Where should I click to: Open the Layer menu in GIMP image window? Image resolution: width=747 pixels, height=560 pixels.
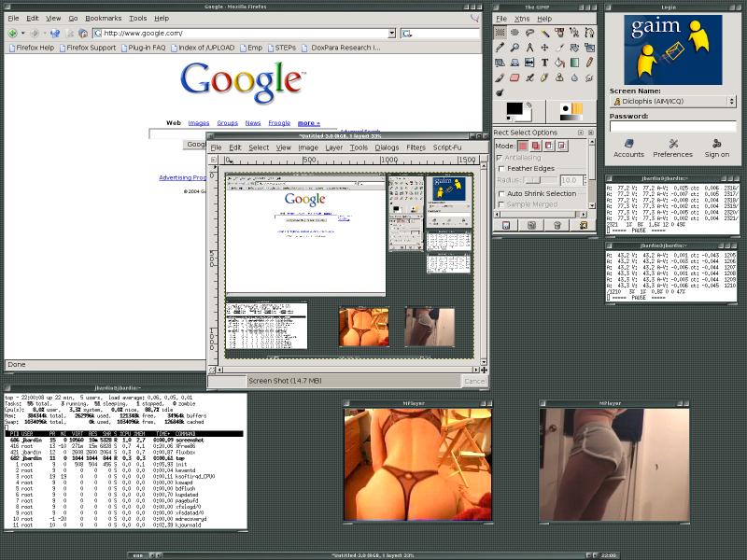[x=334, y=147]
